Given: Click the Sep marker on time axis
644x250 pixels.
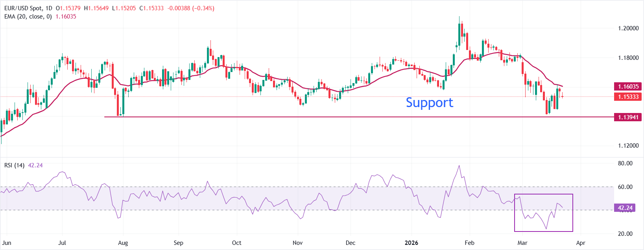Looking at the screenshot, I should 178,243.
